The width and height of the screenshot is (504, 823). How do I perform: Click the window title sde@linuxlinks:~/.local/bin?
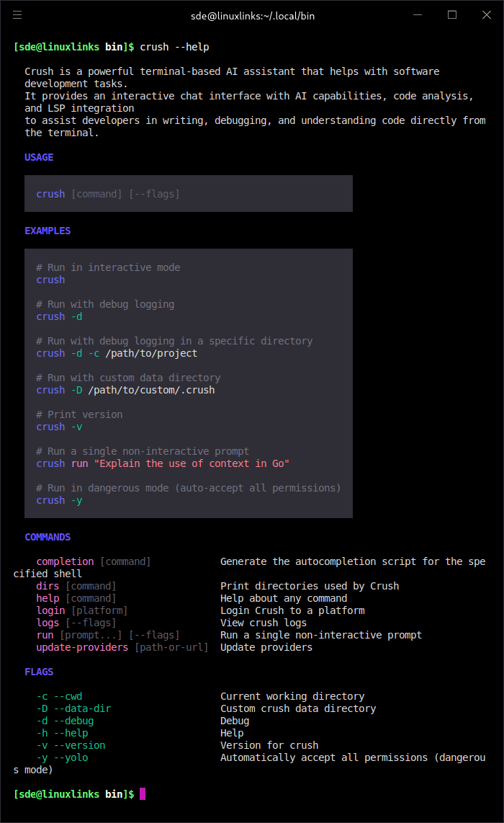[252, 15]
